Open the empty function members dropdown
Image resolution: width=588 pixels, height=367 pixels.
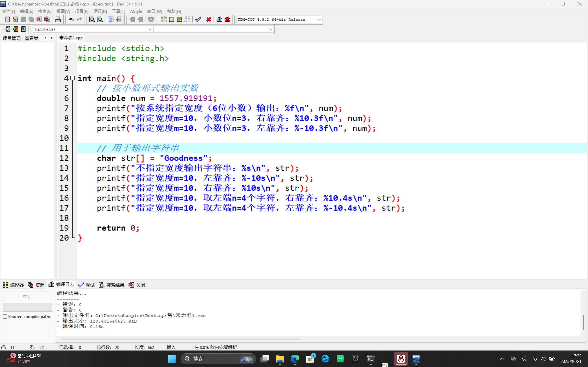270,29
